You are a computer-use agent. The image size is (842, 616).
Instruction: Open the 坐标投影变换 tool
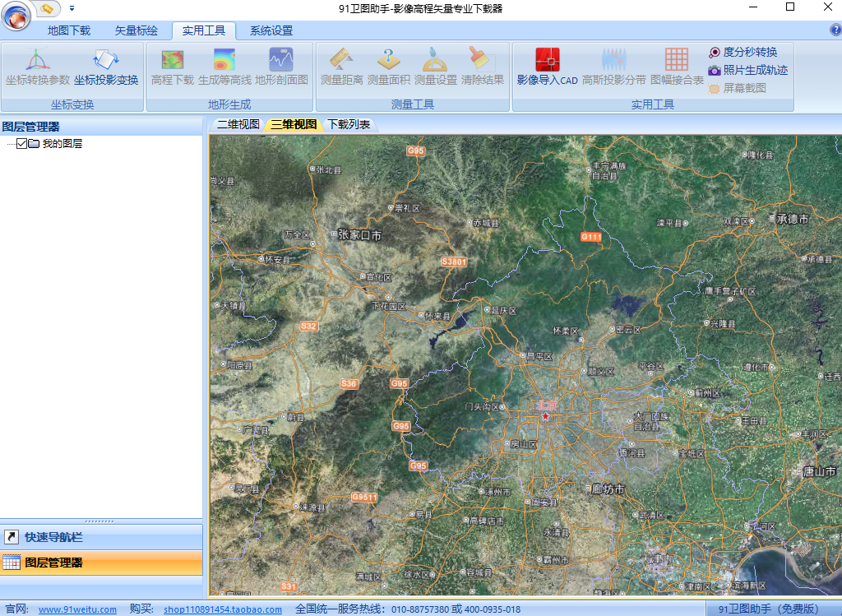pyautogui.click(x=106, y=67)
